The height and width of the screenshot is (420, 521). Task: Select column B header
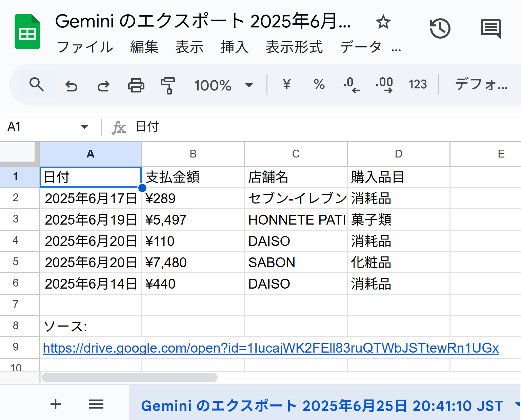pos(193,154)
